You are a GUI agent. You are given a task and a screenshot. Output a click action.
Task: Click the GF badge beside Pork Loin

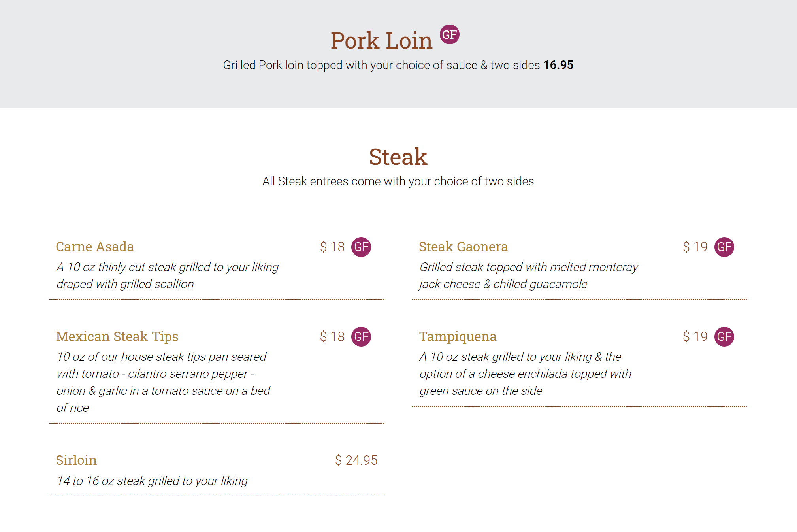coord(449,35)
